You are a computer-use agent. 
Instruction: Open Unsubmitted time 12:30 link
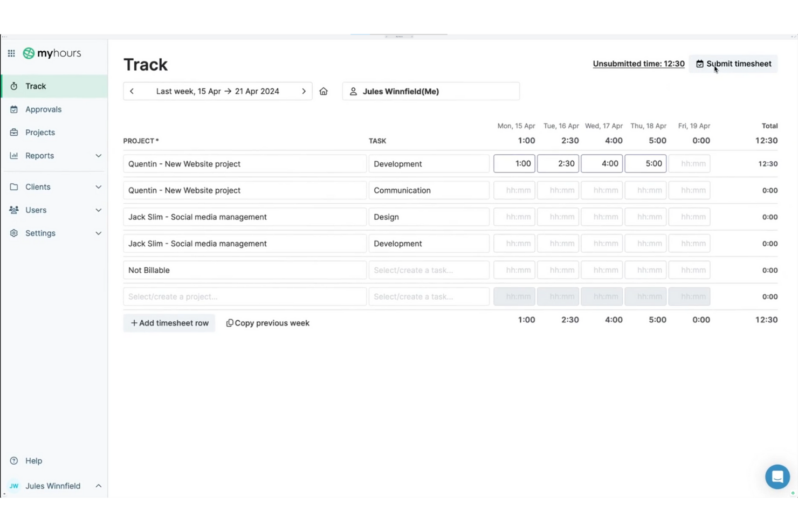(x=638, y=64)
